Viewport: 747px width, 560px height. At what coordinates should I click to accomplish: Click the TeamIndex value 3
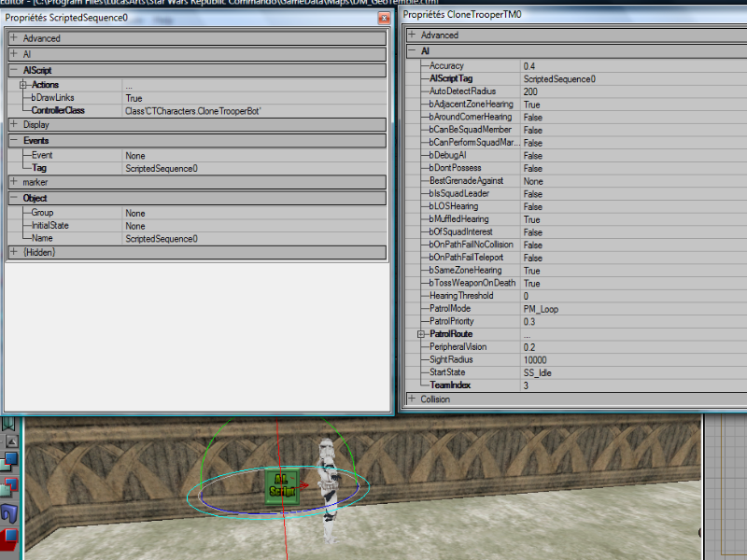pyautogui.click(x=526, y=385)
